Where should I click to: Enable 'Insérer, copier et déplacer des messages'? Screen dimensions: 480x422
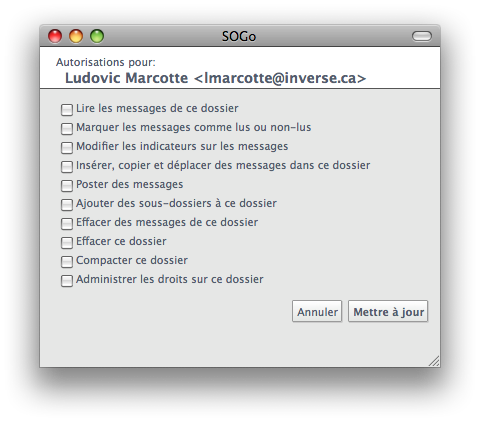pos(67,166)
